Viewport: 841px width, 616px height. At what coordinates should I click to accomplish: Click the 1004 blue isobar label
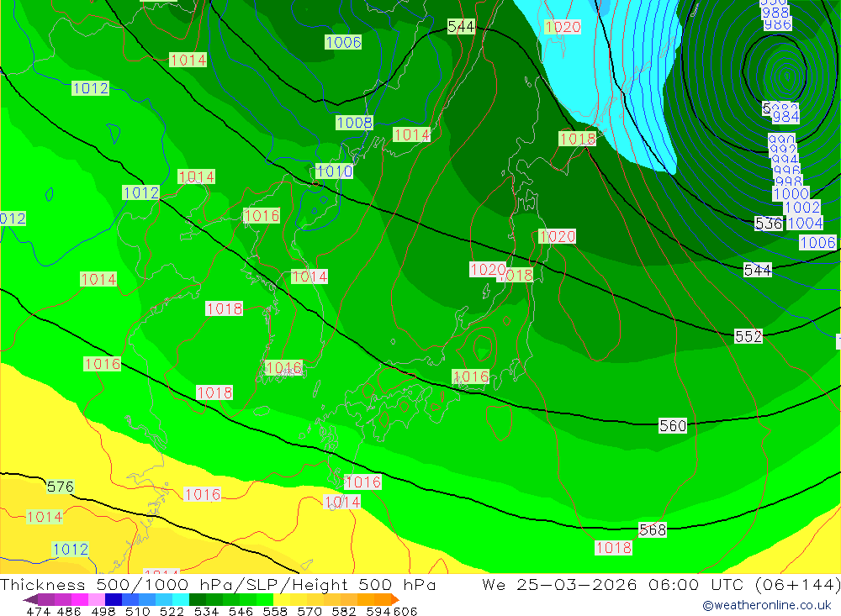pyautogui.click(x=806, y=223)
